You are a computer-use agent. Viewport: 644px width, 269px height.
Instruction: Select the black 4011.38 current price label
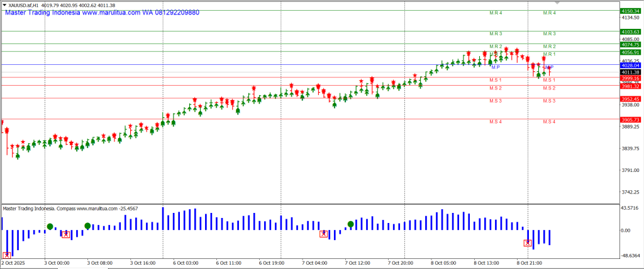click(630, 72)
